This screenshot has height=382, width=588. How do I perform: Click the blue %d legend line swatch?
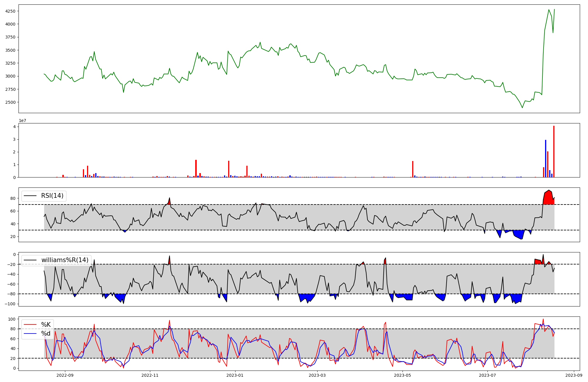(30, 334)
